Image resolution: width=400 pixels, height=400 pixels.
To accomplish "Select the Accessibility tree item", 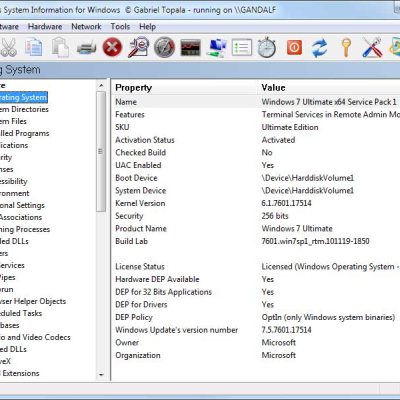I will 14,181.
